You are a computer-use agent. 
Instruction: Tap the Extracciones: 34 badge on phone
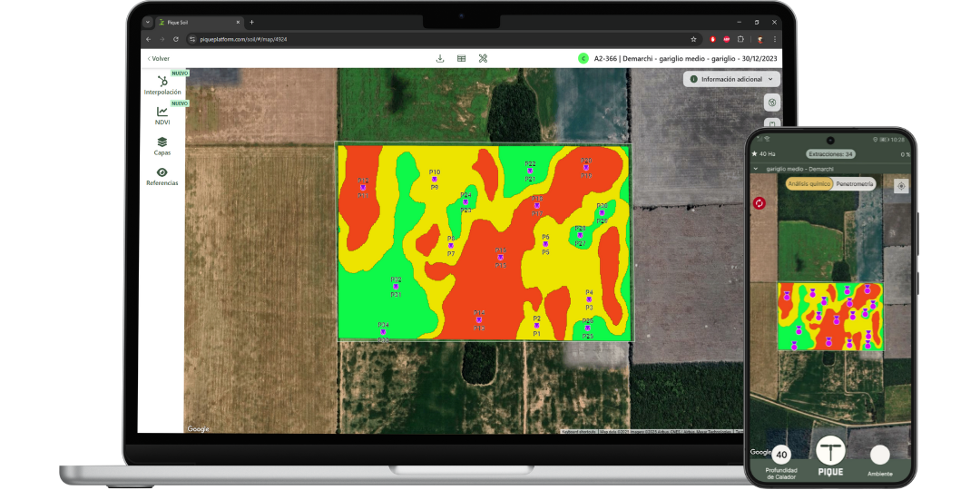830,153
